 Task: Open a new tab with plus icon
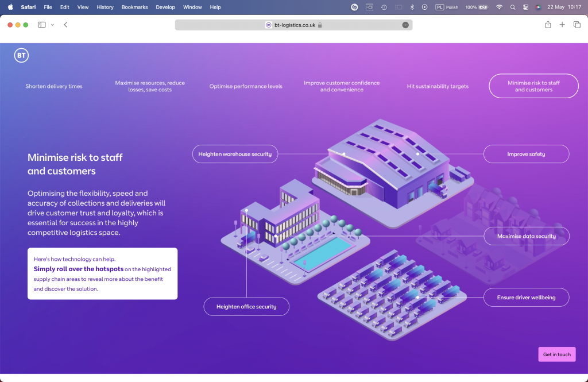pos(562,25)
